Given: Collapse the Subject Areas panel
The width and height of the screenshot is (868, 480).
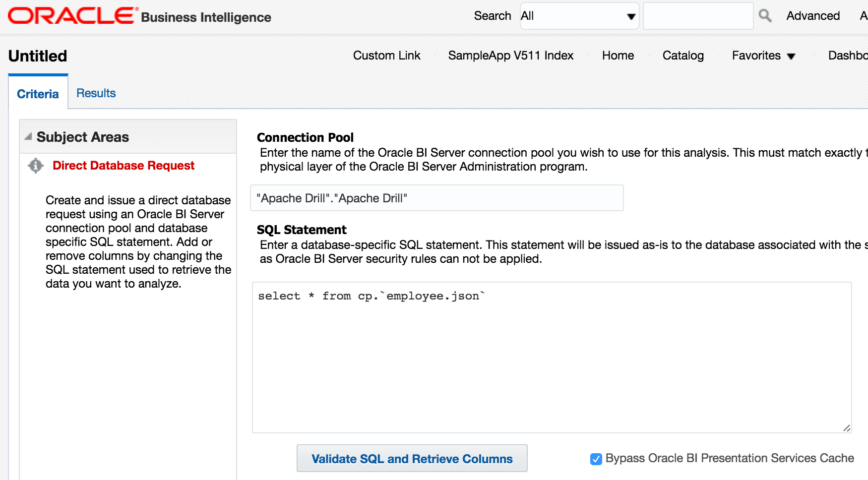Looking at the screenshot, I should click(x=28, y=136).
